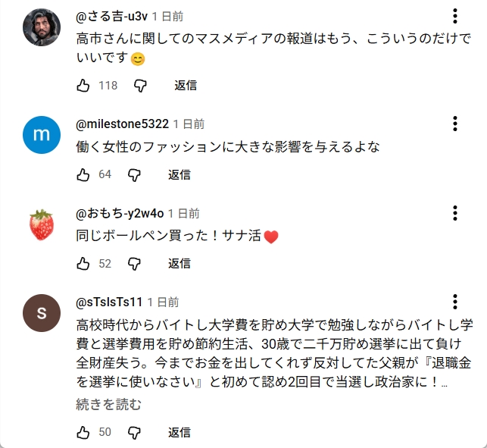The width and height of the screenshot is (487, 448).
Task: Like the comment by @さる吉-u3v
Action: tap(83, 86)
